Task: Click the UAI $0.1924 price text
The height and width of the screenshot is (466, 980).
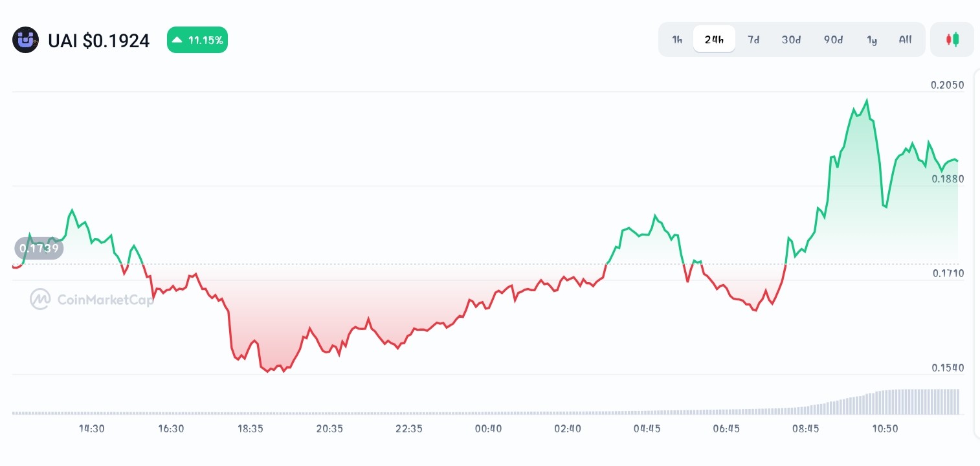Action: point(99,41)
